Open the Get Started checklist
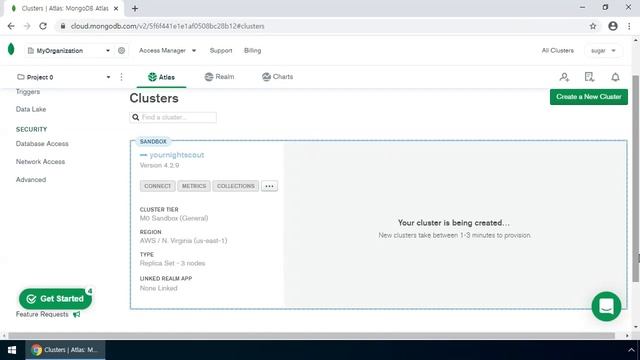This screenshot has height=360, width=640. (55, 299)
